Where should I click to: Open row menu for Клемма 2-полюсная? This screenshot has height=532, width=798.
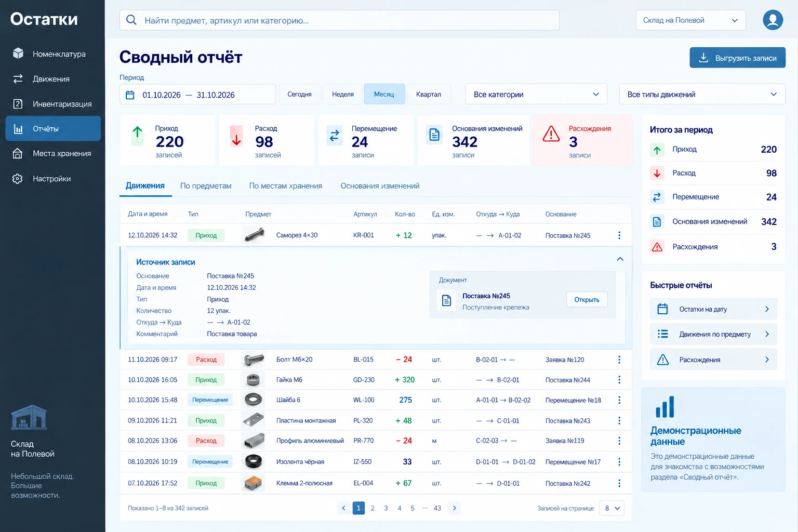[619, 483]
